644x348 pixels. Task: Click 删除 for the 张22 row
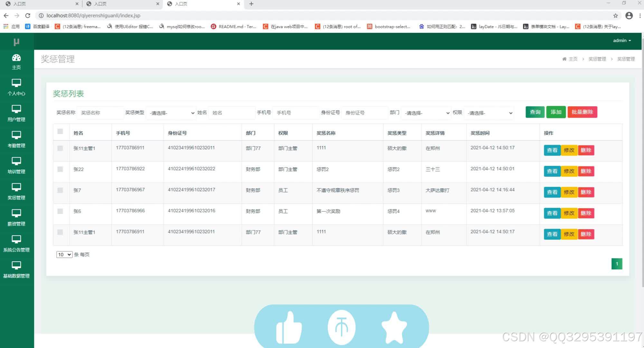(x=586, y=171)
